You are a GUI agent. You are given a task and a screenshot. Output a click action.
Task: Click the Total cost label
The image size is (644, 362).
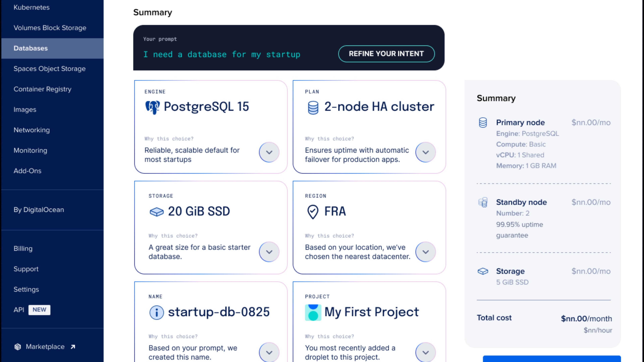[494, 318]
